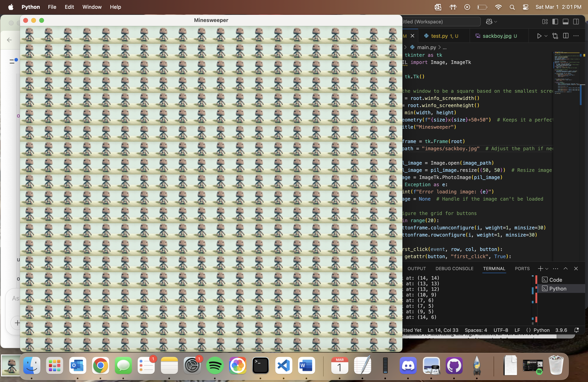Open the Copilot icon in the title bar
588x382 pixels.
pos(489,22)
